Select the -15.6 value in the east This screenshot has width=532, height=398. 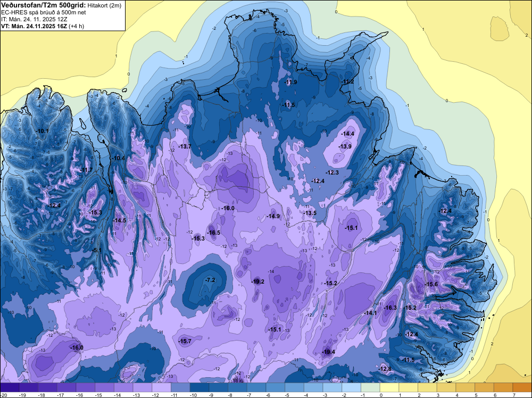click(x=431, y=284)
